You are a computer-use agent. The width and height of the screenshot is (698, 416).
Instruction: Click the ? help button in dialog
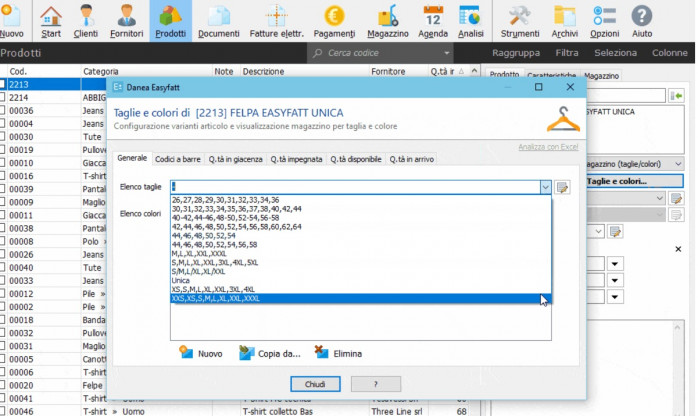click(x=376, y=384)
